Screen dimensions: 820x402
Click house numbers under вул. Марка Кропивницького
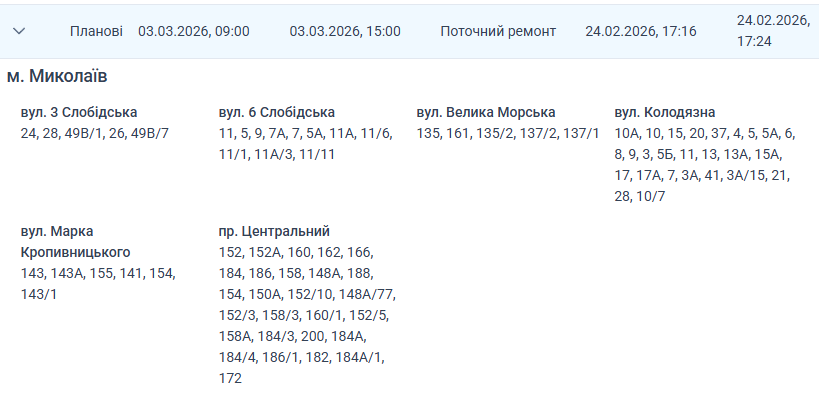point(98,283)
